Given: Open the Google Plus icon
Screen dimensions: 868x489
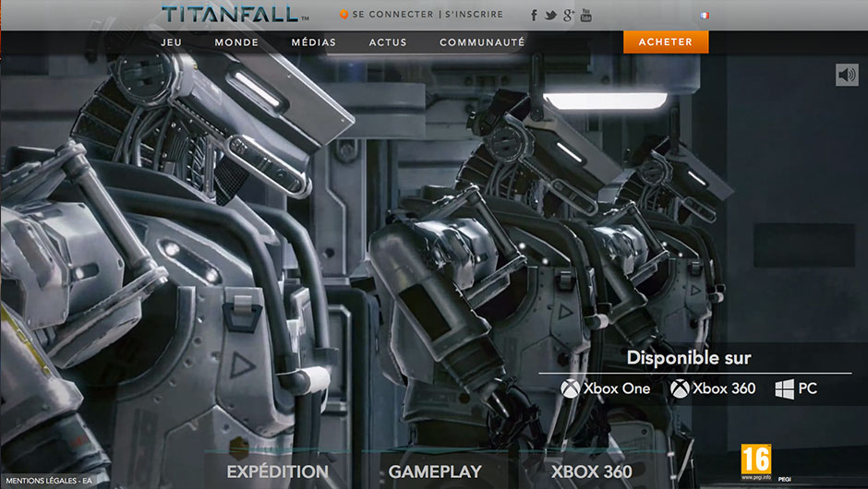Looking at the screenshot, I should (x=569, y=16).
